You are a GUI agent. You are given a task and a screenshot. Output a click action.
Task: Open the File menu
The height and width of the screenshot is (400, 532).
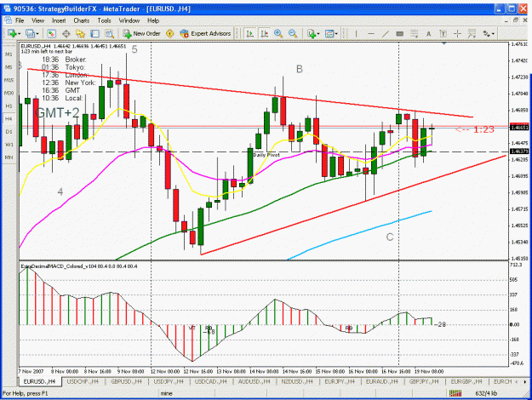[20, 20]
